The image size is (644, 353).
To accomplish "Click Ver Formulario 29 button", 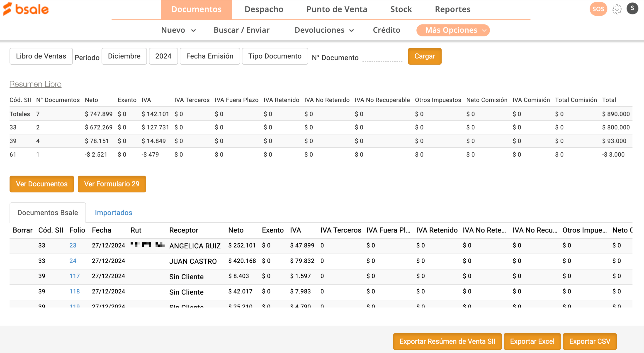I will pyautogui.click(x=112, y=184).
